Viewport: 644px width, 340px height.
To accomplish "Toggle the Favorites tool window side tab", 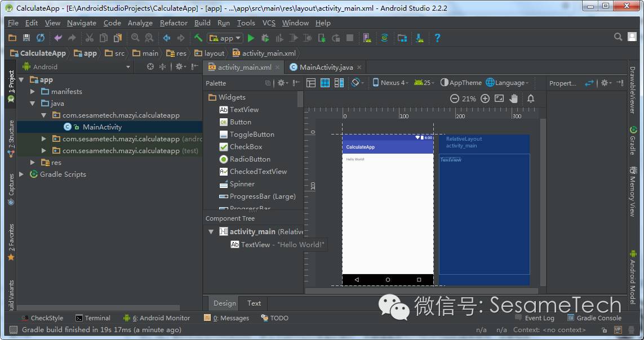I will click(11, 242).
